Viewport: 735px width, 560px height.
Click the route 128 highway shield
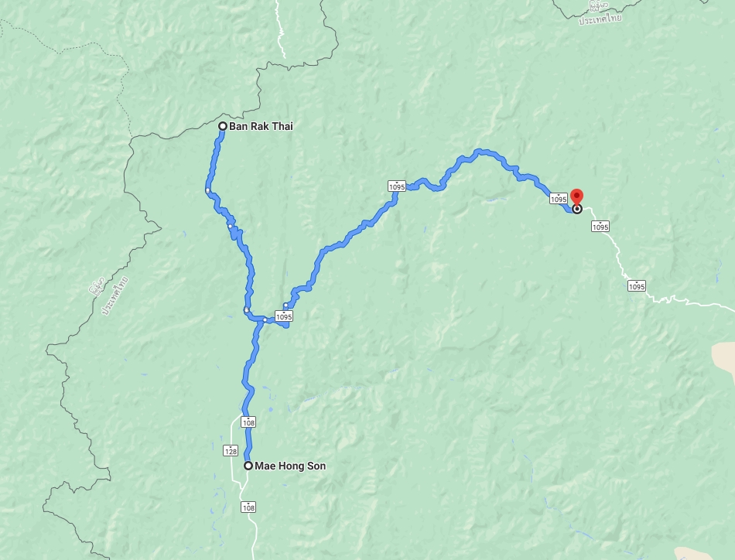[230, 451]
